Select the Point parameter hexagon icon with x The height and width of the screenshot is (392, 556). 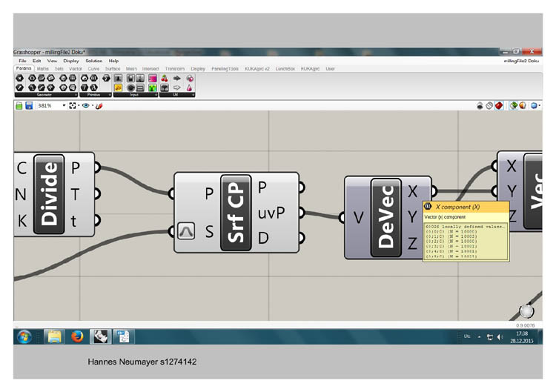pos(19,79)
